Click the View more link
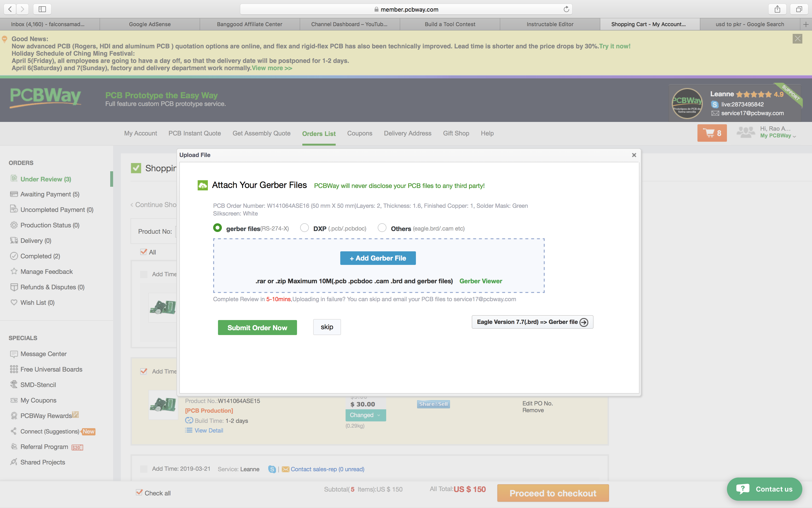 pos(272,68)
